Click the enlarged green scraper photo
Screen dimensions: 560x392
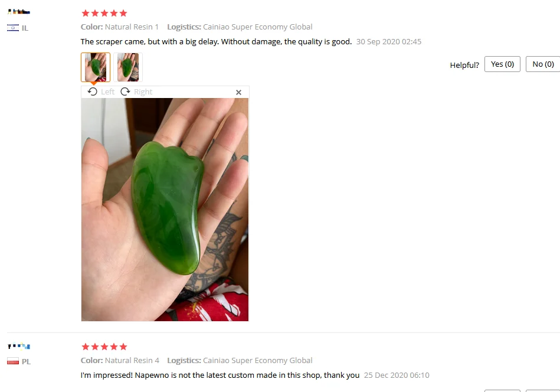click(x=165, y=210)
